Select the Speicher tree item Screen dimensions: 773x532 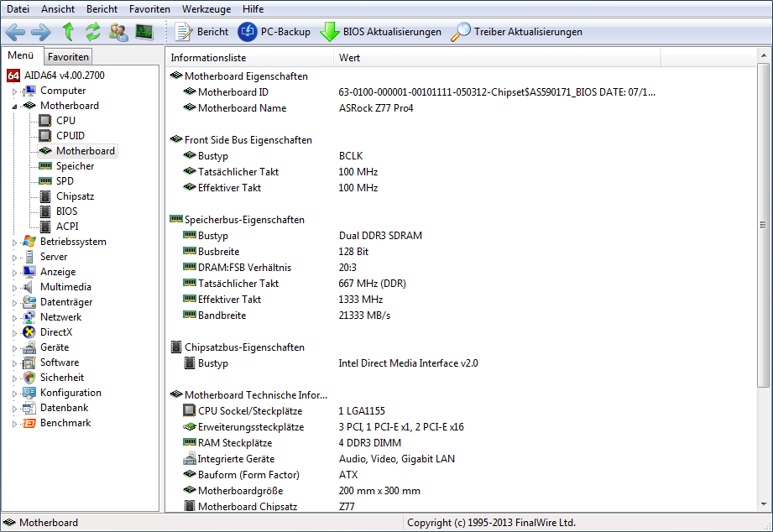(x=75, y=165)
